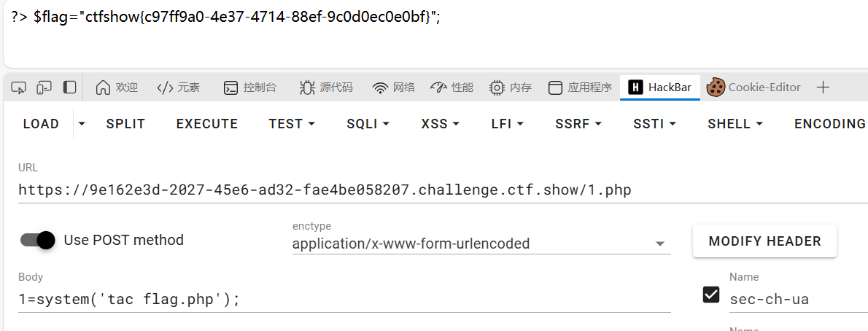Toggle the Use POST method switch
868x331 pixels.
(38, 240)
